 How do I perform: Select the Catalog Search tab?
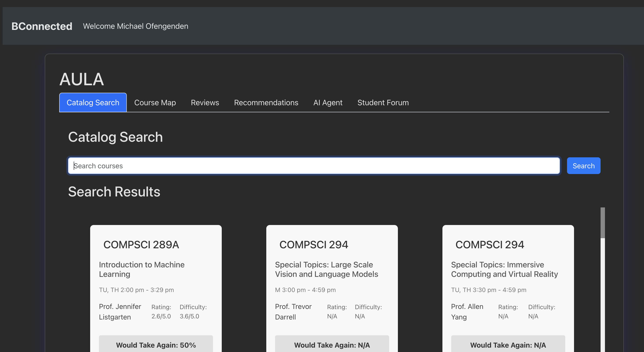coord(93,102)
